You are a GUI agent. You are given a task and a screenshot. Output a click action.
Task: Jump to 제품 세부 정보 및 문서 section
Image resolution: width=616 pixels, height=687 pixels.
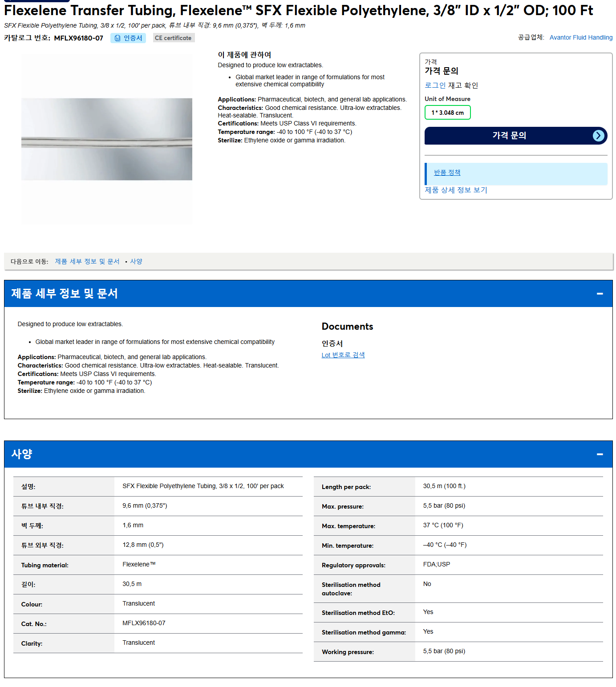tap(87, 262)
